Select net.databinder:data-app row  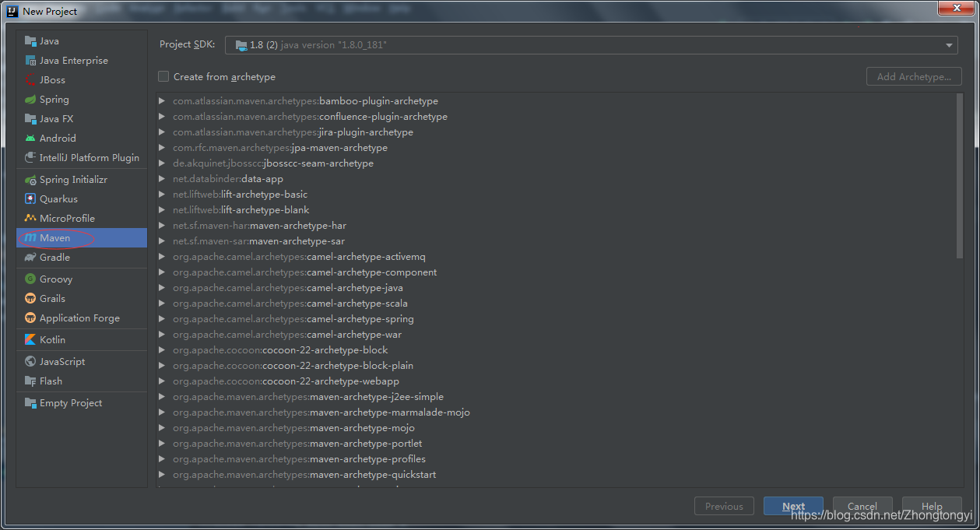[555, 179]
